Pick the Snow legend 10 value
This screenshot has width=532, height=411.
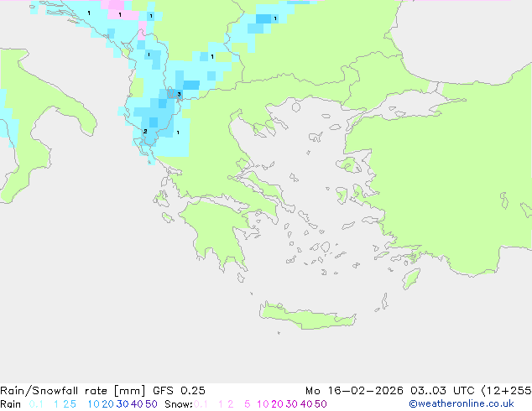point(263,404)
